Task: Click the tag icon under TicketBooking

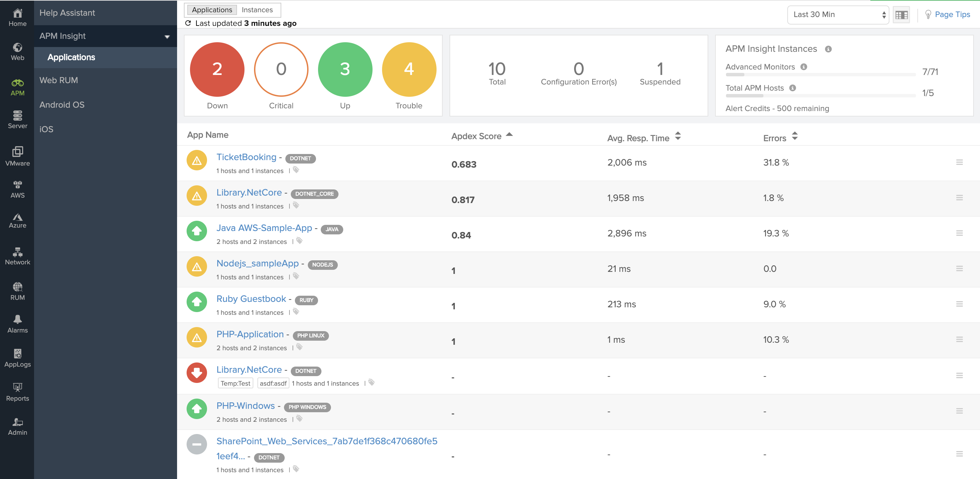Action: pyautogui.click(x=296, y=170)
